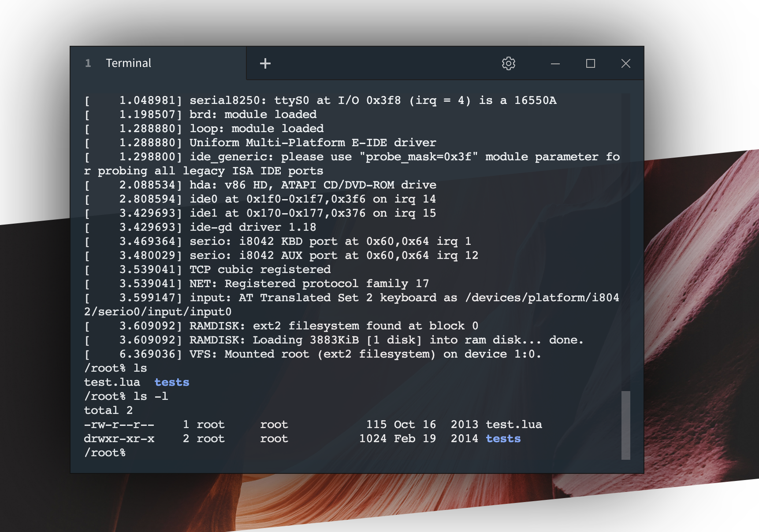Click 'input: AT Translated Set 2 keyboard' line
Image resolution: width=759 pixels, height=532 pixels.
click(352, 305)
